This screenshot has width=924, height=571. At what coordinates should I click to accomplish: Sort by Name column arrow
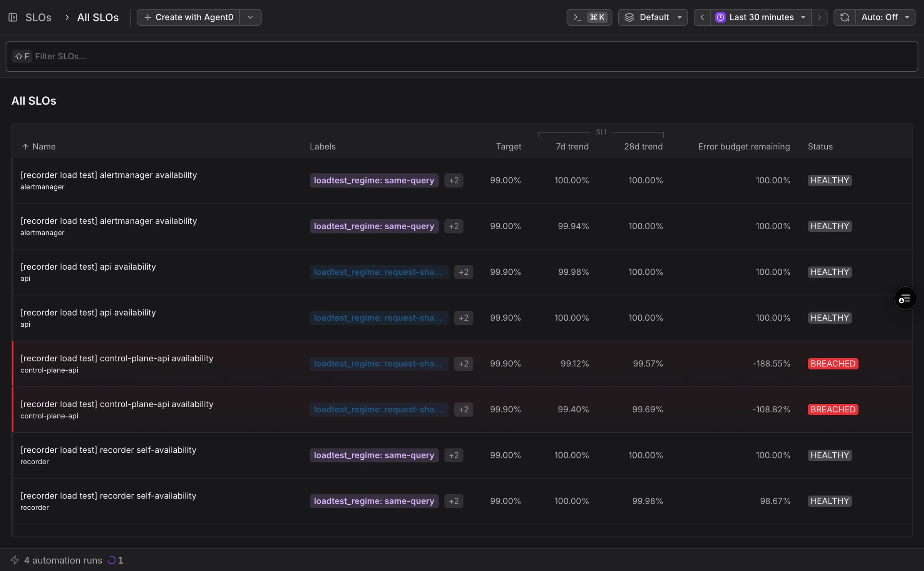click(x=25, y=146)
